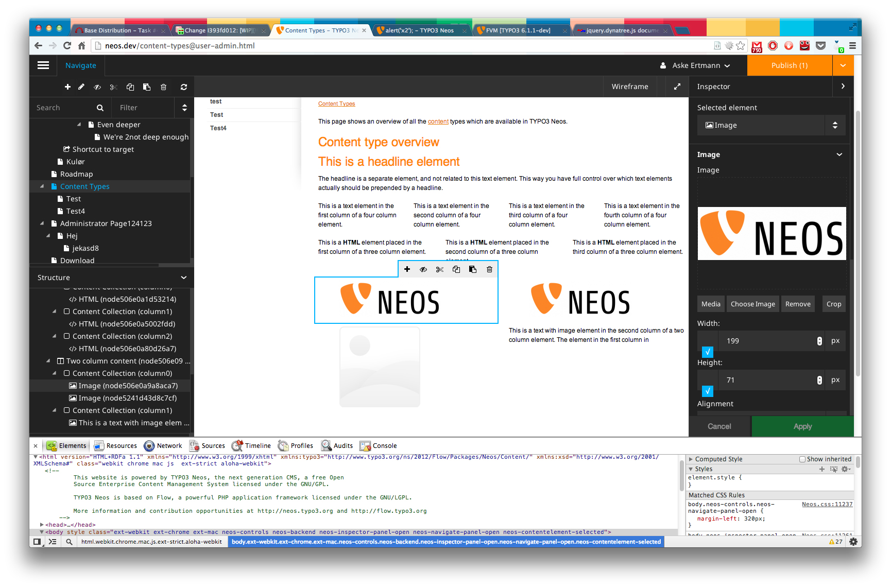
Task: Click the Neos.css:11237 source link
Action: (x=827, y=504)
